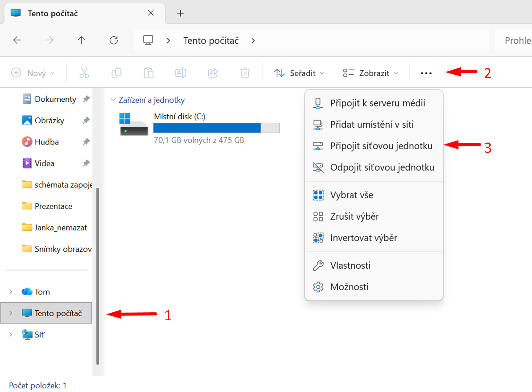The width and height of the screenshot is (532, 392).
Task: Choose Připojit síťovou jednotku
Action: [374, 146]
